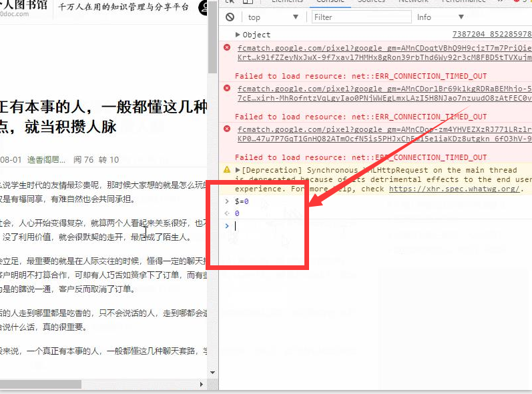Click the article date '08-01'
The image size is (532, 394).
coord(11,159)
